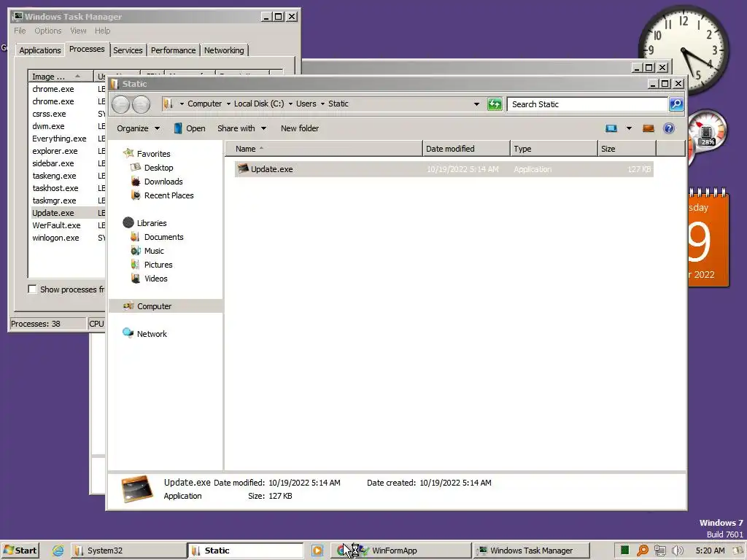Click the Favorites star icon in sidebar
Image resolution: width=747 pixels, height=560 pixels.
[x=128, y=153]
